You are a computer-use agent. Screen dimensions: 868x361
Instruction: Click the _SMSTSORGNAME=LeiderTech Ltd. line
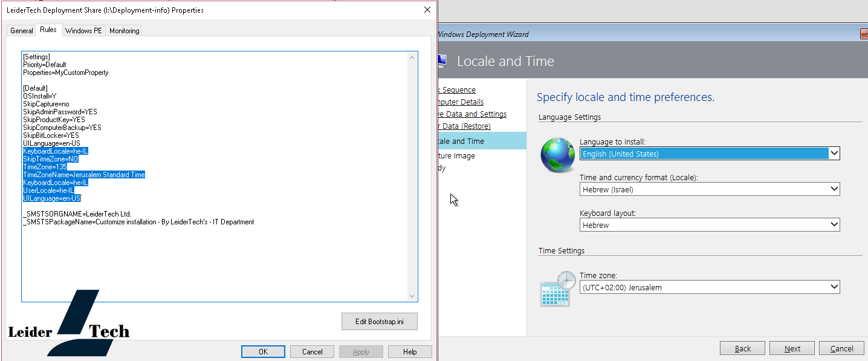coord(77,214)
